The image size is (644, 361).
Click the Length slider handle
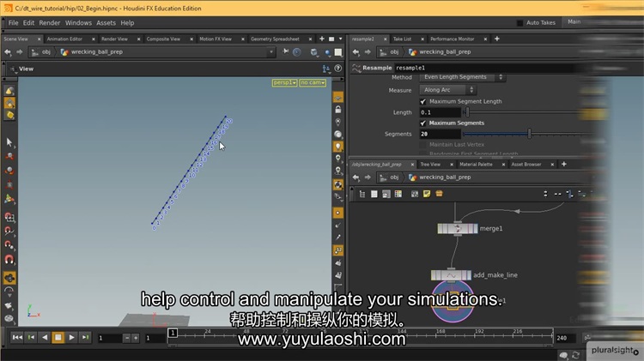click(x=467, y=112)
